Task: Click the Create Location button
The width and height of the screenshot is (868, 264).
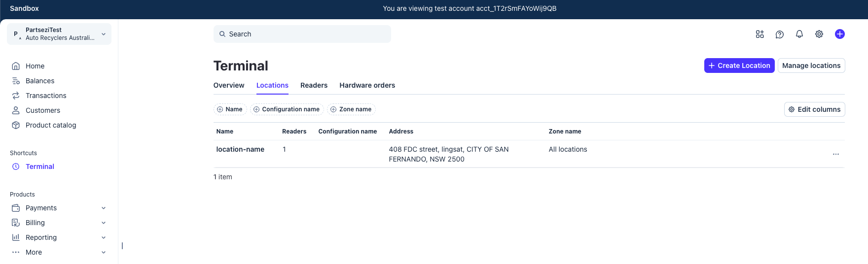Action: point(739,66)
